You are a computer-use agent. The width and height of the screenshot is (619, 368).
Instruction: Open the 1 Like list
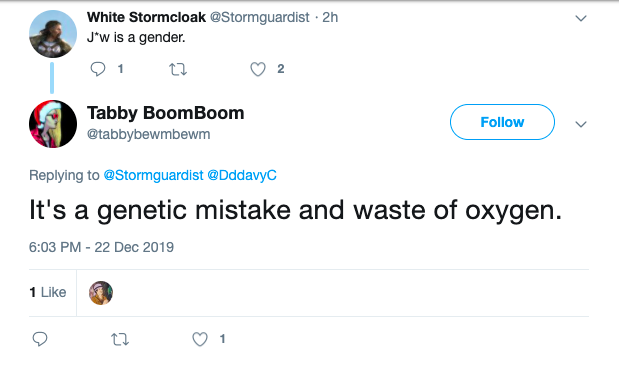(48, 292)
